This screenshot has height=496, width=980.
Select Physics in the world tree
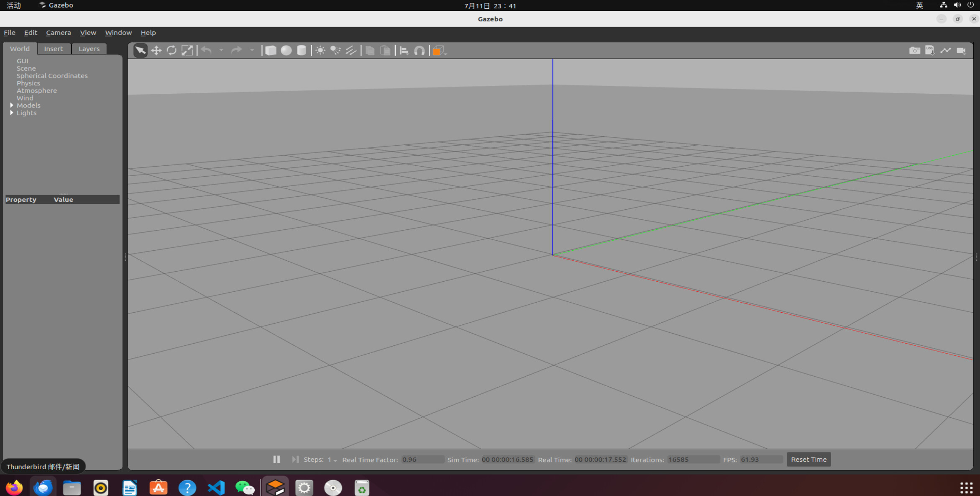(28, 83)
